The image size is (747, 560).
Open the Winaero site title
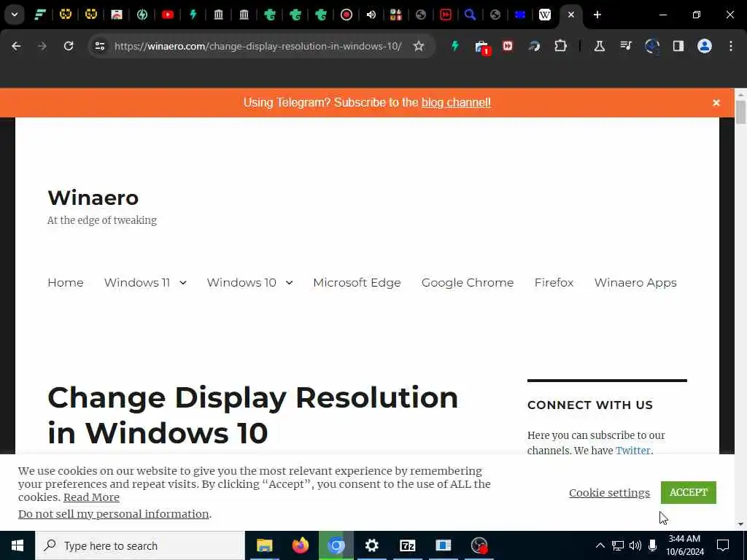point(93,198)
